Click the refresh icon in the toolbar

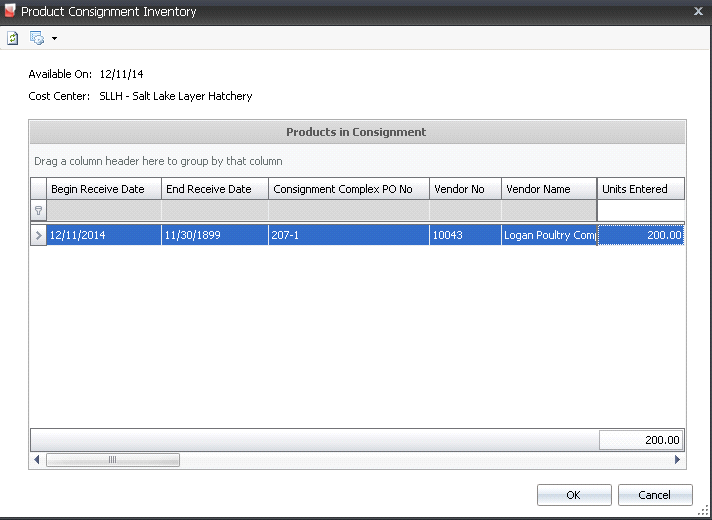[x=13, y=38]
